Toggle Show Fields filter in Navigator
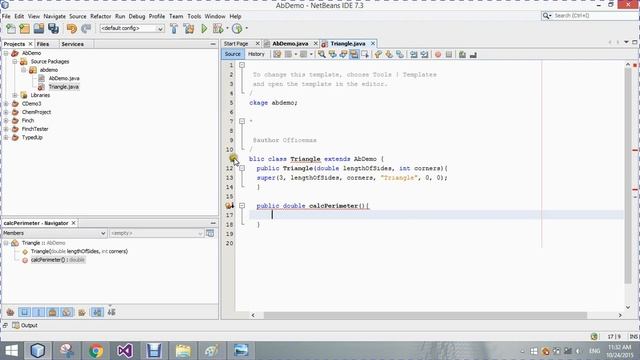640x360 pixels. click(x=24, y=312)
